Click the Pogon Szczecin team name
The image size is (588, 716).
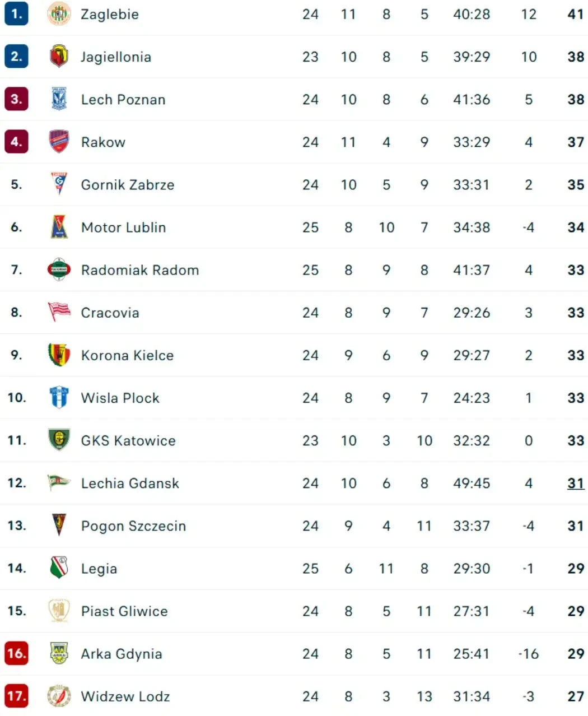coord(133,526)
